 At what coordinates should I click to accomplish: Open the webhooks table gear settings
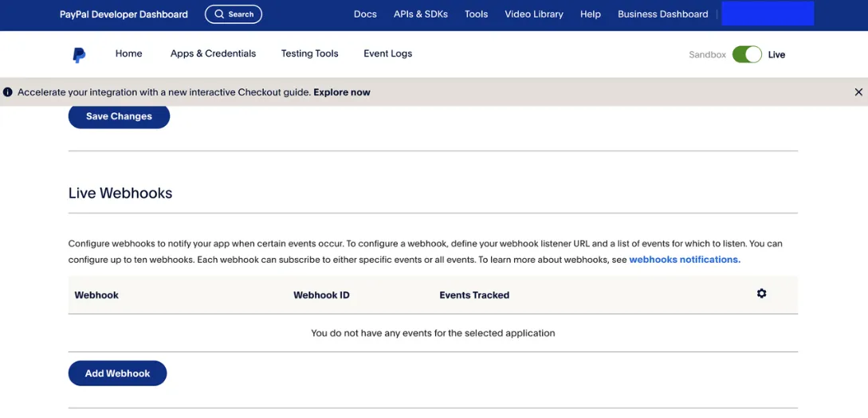(x=762, y=294)
